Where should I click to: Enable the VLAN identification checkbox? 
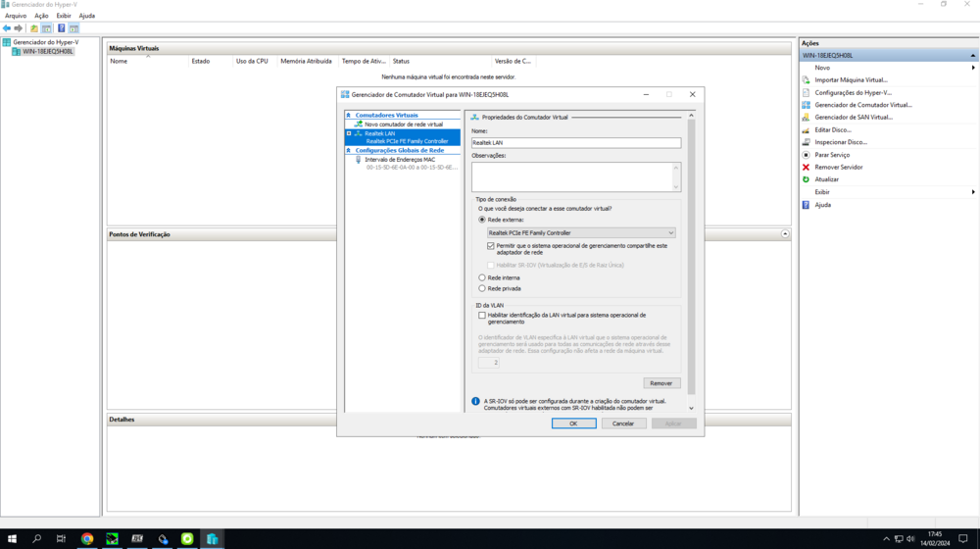482,316
